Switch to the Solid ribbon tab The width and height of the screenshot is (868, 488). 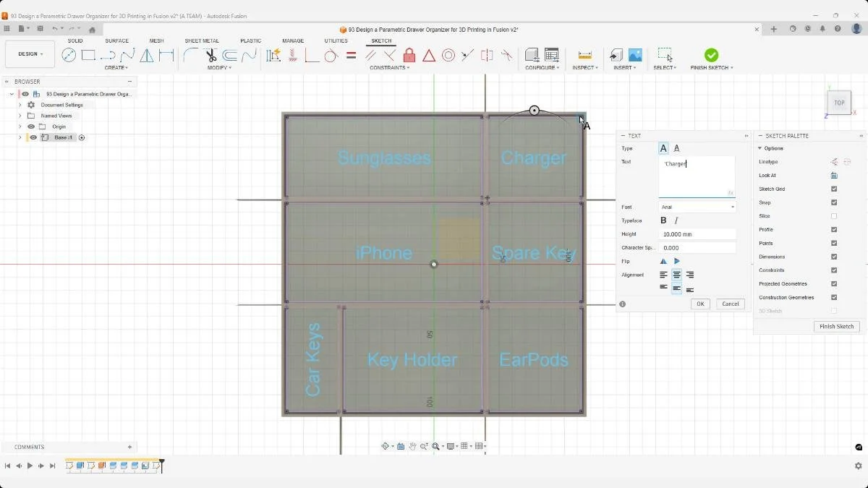(75, 40)
